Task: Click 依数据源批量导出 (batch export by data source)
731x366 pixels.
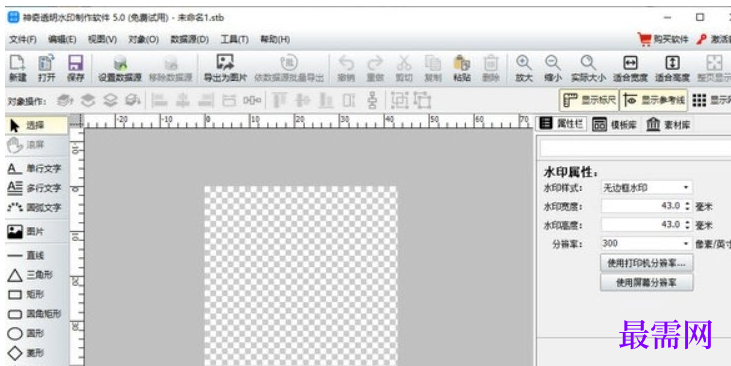Action: coord(289,69)
